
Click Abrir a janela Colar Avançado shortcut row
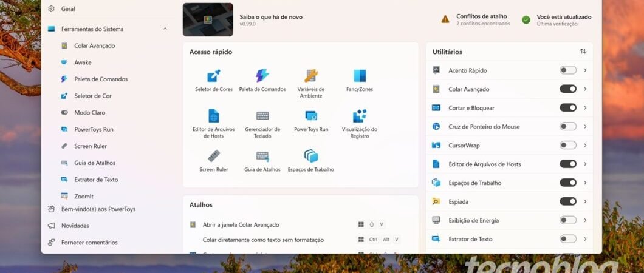(301, 224)
